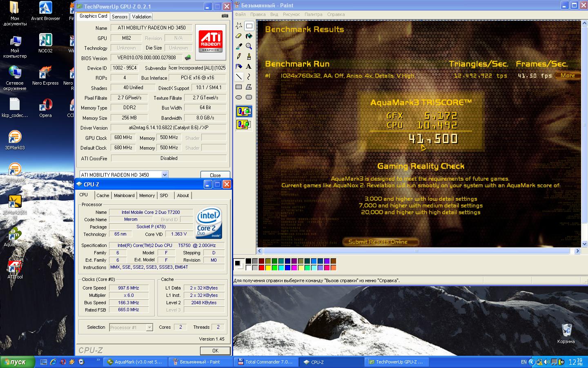Select the Pencil tool in Paint
Image resolution: width=588 pixels, height=368 pixels.
click(239, 56)
